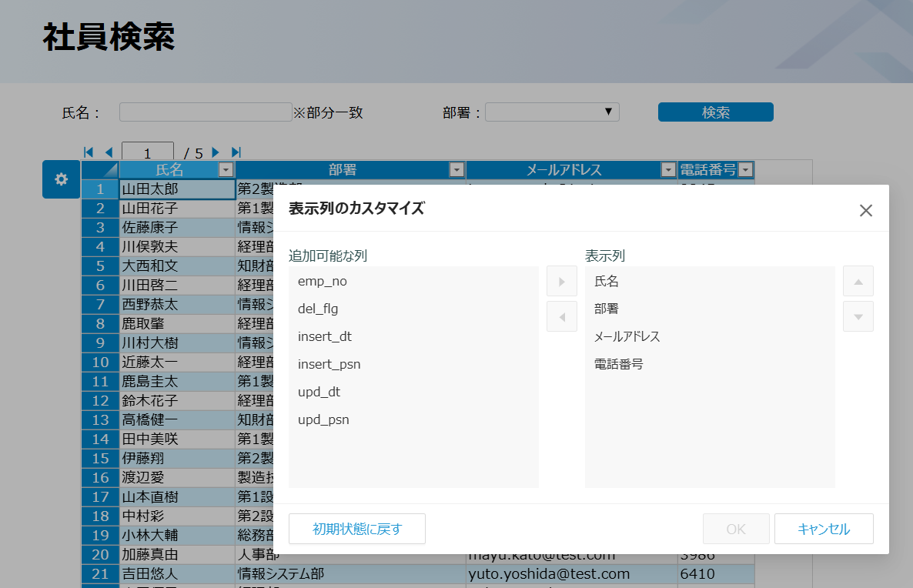Click the move down arrow button
This screenshot has width=913, height=588.
pyautogui.click(x=858, y=316)
